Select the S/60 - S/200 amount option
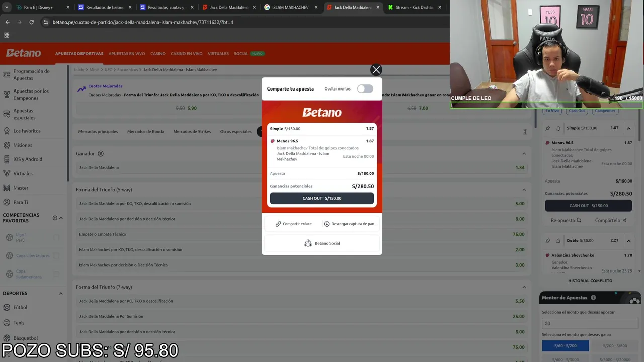Viewport: 644px width, 362px height. coord(566,346)
